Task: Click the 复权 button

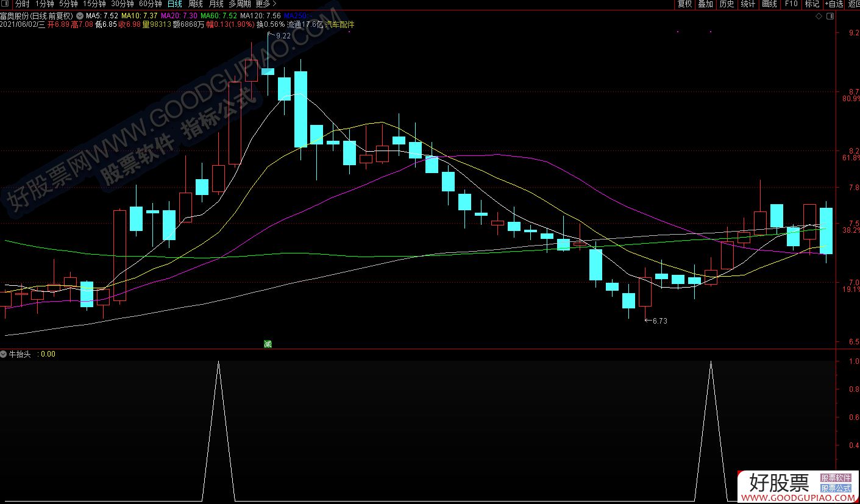Action: tap(684, 4)
